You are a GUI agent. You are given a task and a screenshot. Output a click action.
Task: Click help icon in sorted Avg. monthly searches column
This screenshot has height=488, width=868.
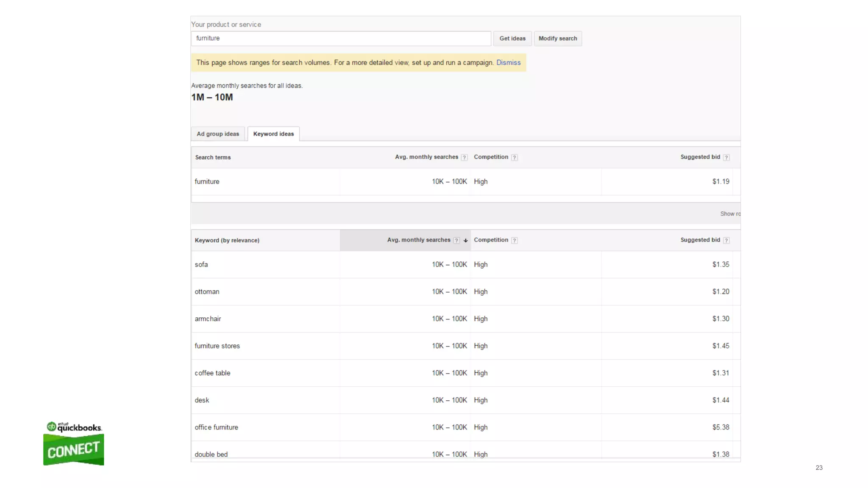click(x=456, y=241)
